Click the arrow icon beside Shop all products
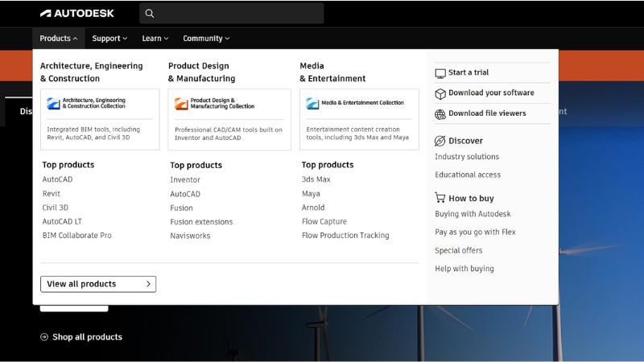 point(44,337)
